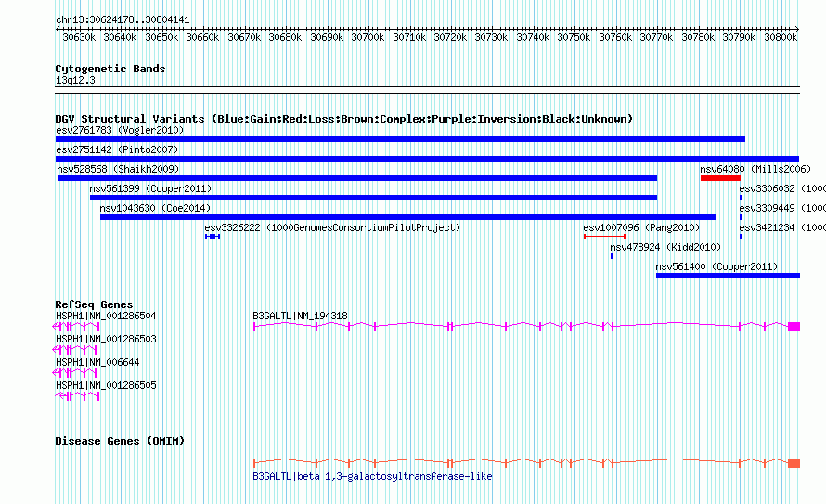Click the DGV Structural Variants track title
826x504 pixels.
[344, 119]
